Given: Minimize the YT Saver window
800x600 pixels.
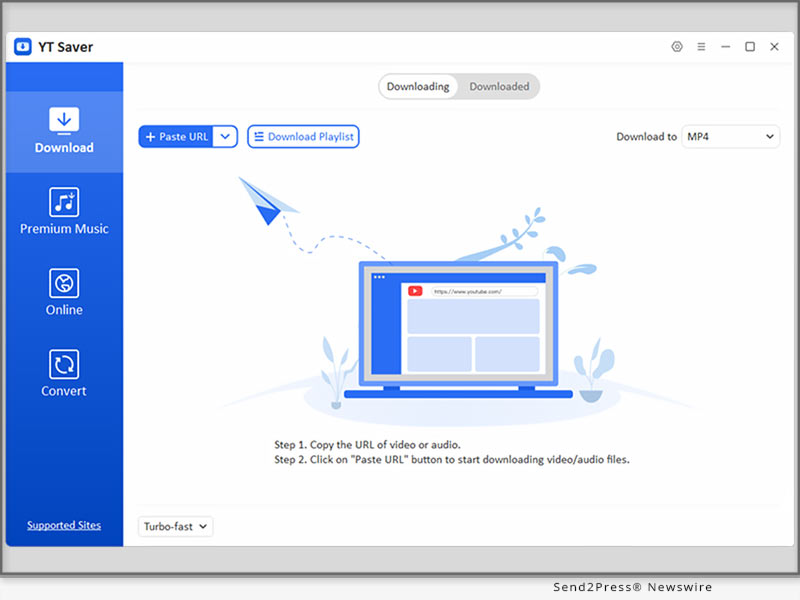Looking at the screenshot, I should [x=725, y=47].
